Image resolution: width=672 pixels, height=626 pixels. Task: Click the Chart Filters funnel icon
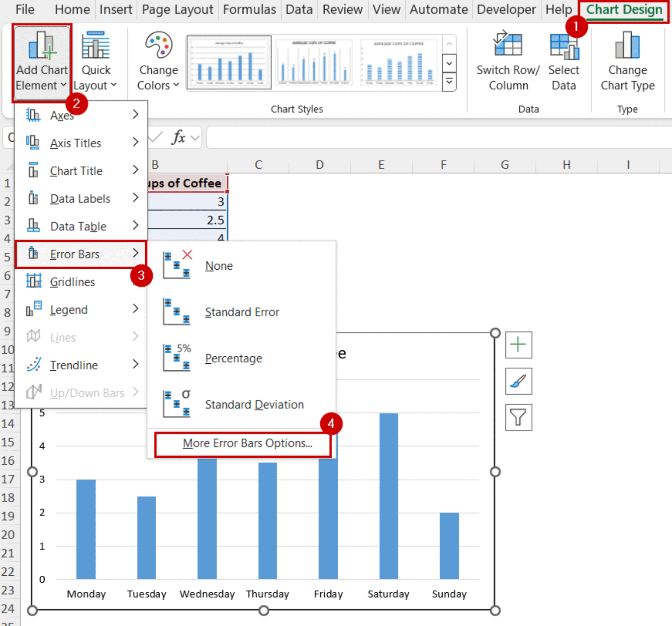tap(518, 417)
